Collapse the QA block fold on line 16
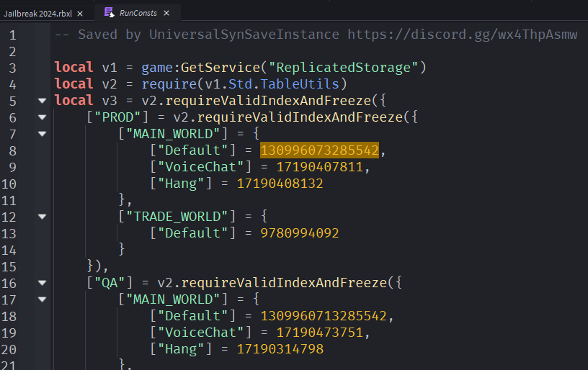 pos(42,283)
